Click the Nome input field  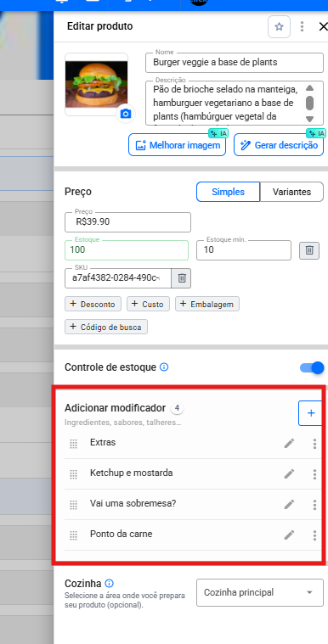[x=235, y=63]
